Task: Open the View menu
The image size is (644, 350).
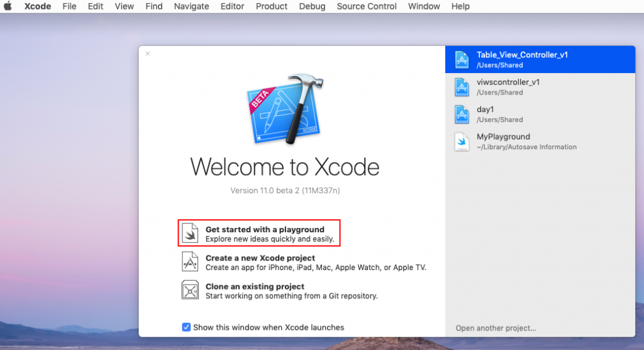Action: (x=124, y=6)
